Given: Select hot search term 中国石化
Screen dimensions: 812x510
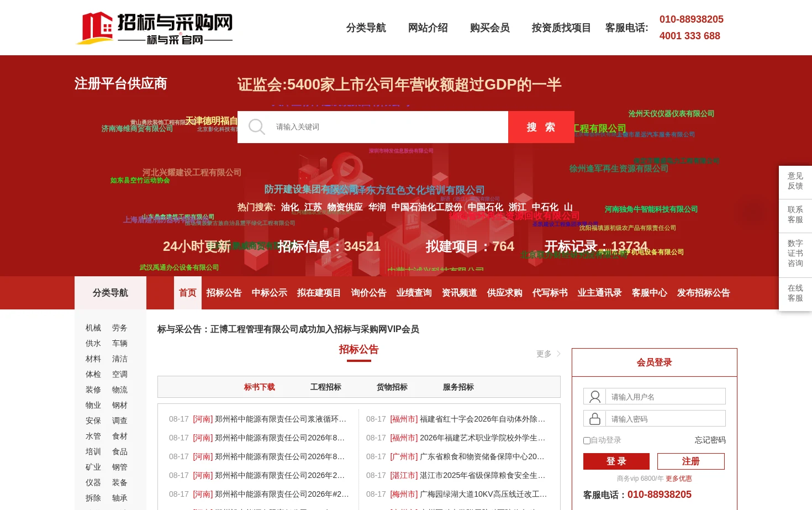Looking at the screenshot, I should [486, 207].
